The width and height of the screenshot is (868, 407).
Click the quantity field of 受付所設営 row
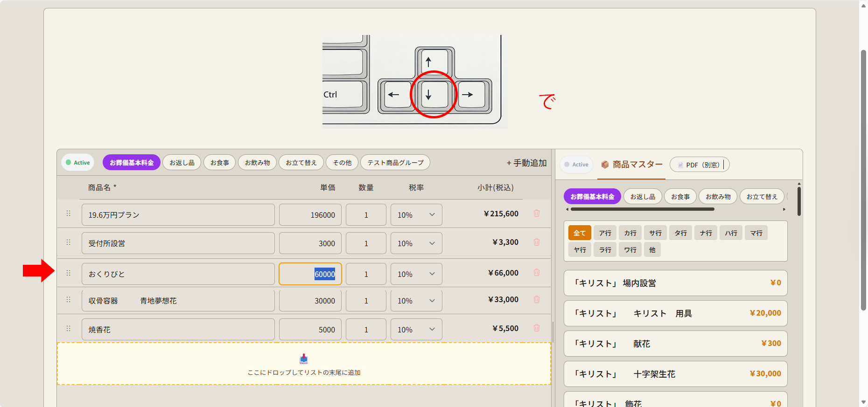coord(366,243)
